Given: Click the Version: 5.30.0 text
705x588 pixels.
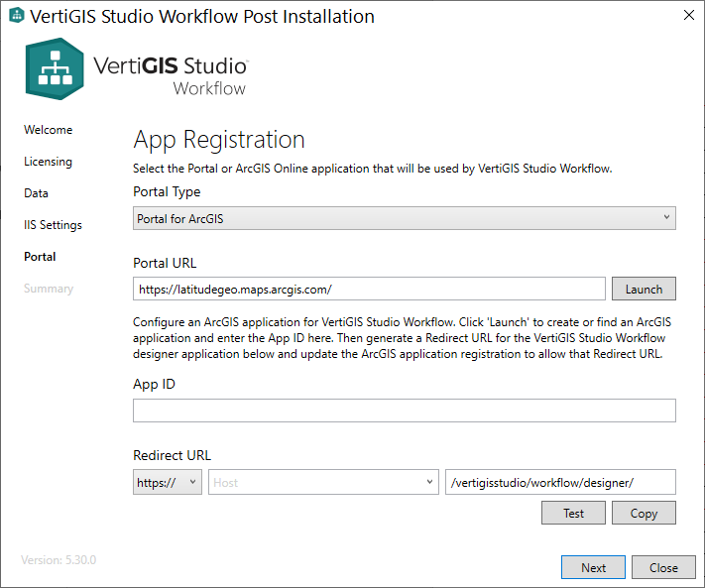Looking at the screenshot, I should click(x=59, y=560).
